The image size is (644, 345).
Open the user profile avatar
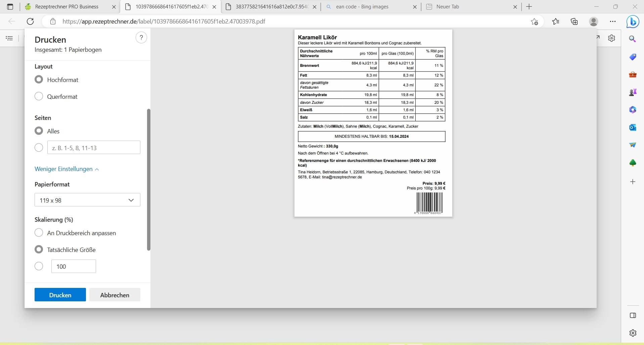(594, 21)
